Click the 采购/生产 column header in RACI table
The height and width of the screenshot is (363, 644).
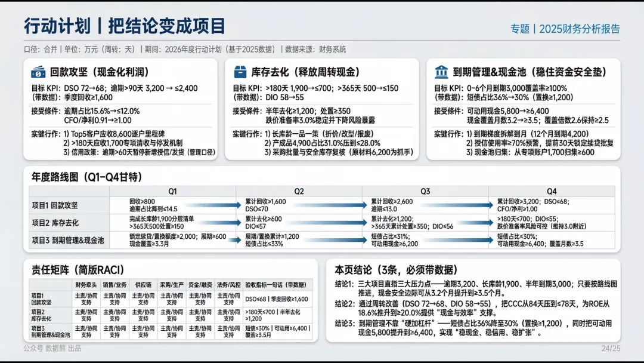click(x=171, y=285)
